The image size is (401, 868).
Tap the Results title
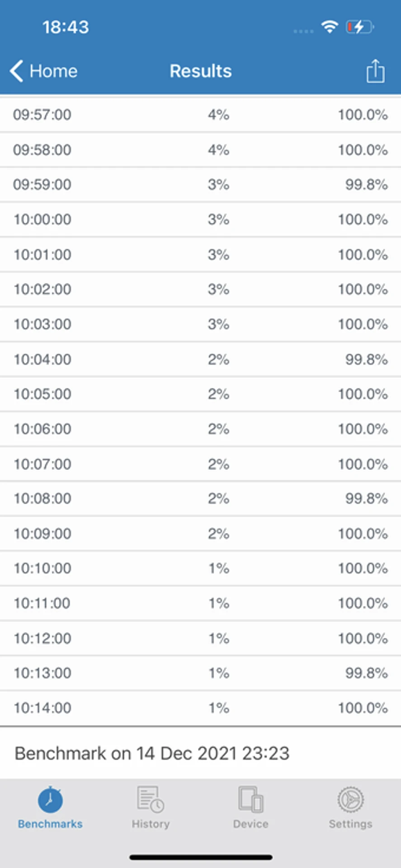coord(201,71)
